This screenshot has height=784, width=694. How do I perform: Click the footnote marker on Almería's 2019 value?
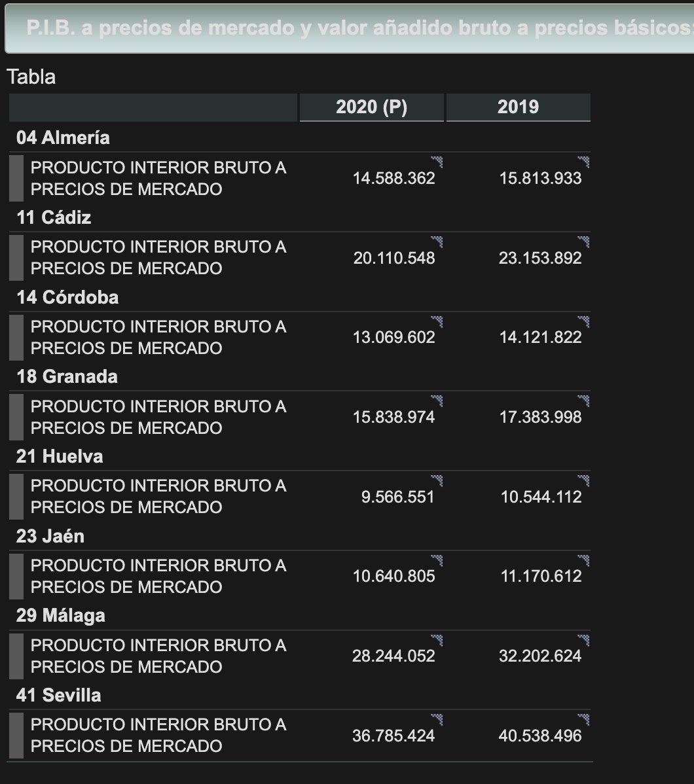[583, 162]
